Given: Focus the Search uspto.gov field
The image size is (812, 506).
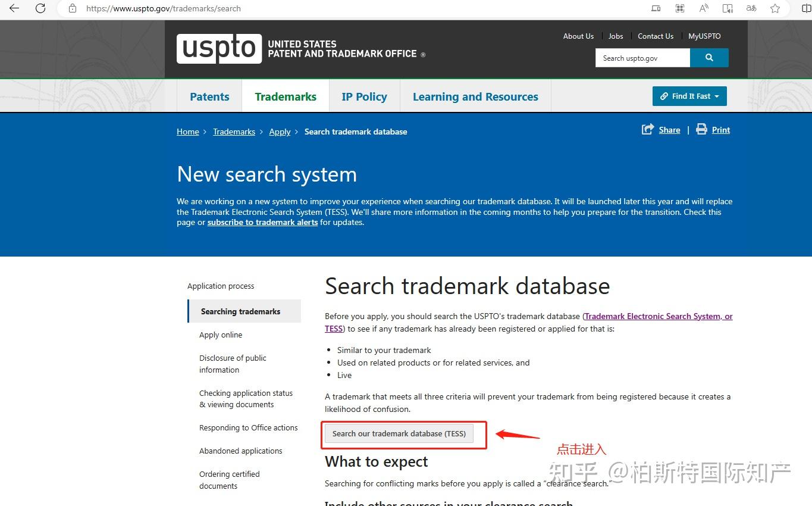Looking at the screenshot, I should point(642,58).
